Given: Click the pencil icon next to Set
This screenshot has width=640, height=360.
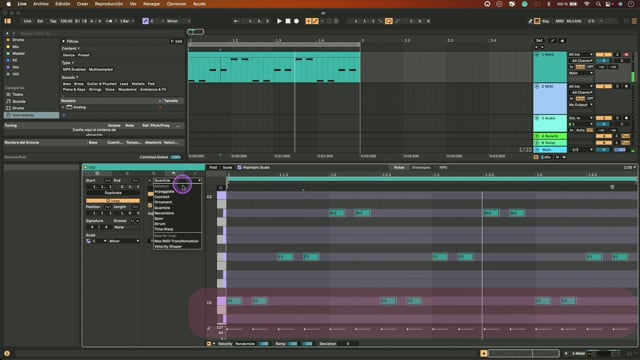Looking at the screenshot, I should point(552,40).
